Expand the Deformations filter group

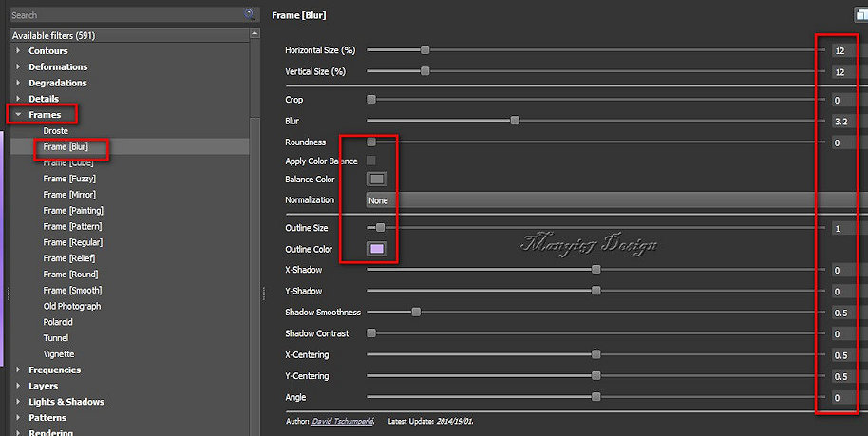tap(18, 67)
